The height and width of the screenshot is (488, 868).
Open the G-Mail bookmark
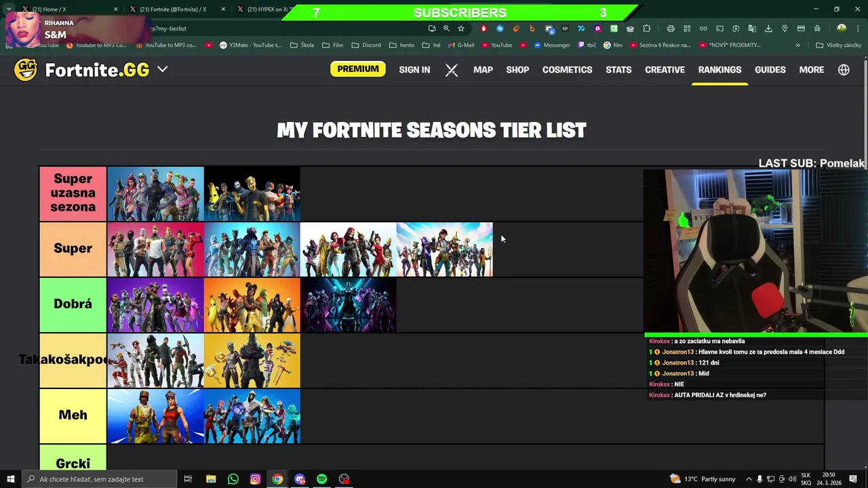(460, 45)
